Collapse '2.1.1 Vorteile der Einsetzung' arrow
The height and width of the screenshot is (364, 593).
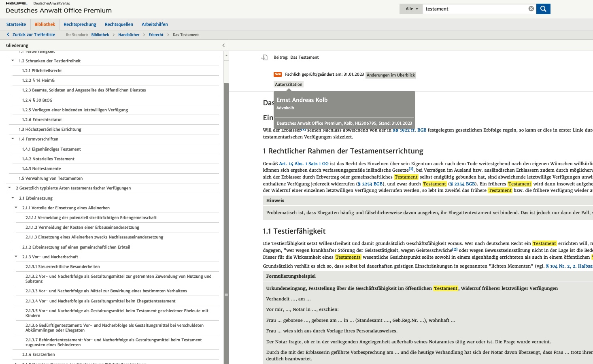(x=16, y=208)
